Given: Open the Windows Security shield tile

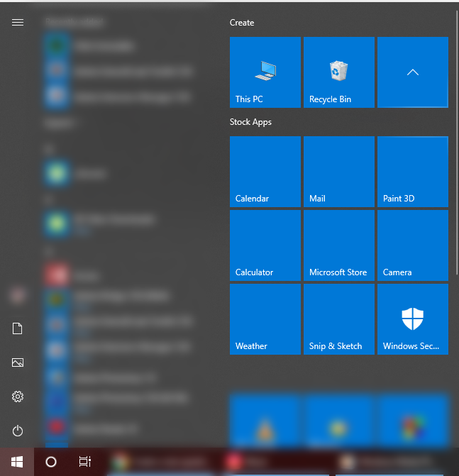Looking at the screenshot, I should (413, 319).
